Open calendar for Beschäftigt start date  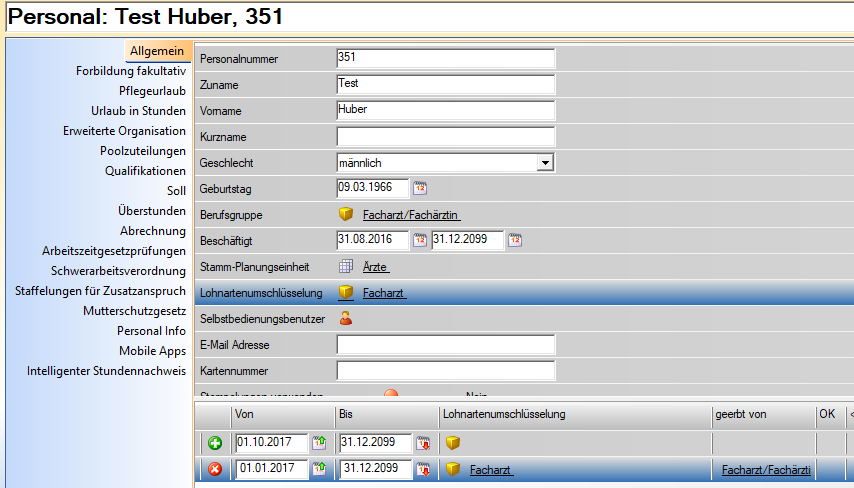click(421, 240)
